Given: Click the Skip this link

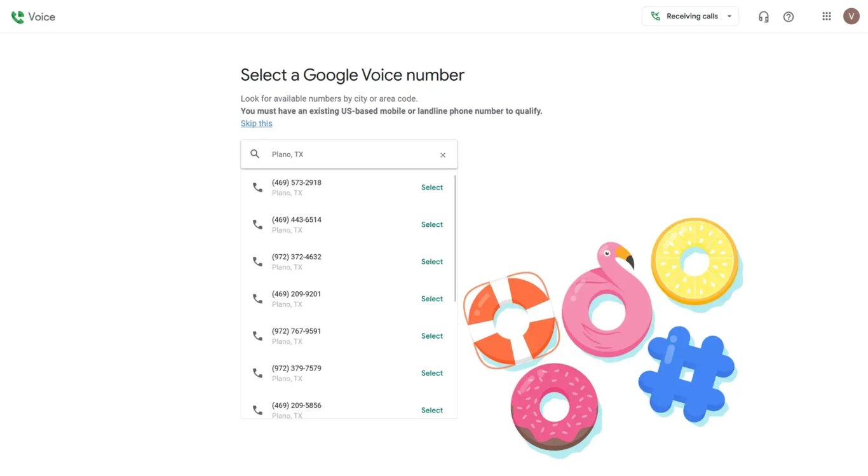Looking at the screenshot, I should coord(257,123).
